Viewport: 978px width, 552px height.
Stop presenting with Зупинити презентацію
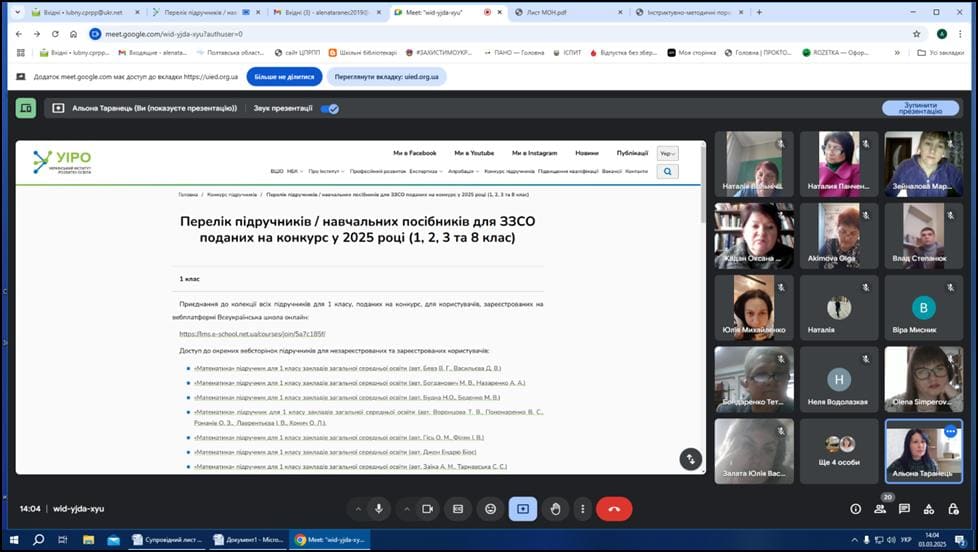point(921,109)
